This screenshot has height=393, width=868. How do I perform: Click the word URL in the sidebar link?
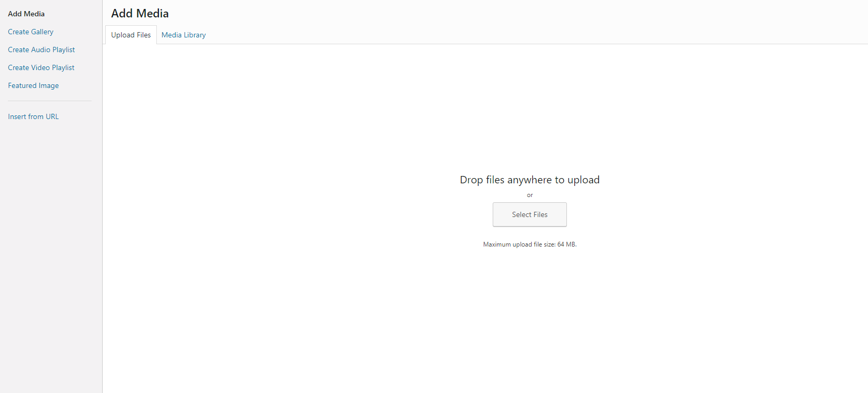click(x=52, y=116)
